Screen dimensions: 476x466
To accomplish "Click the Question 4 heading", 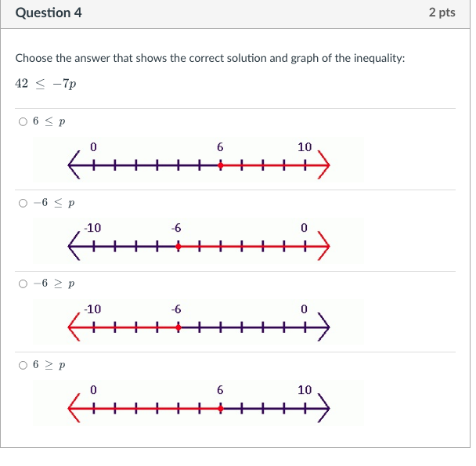I will pyautogui.click(x=49, y=13).
